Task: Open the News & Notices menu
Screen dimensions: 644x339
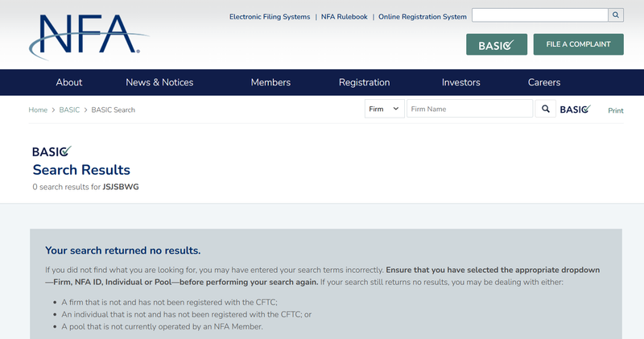Action: click(x=159, y=82)
